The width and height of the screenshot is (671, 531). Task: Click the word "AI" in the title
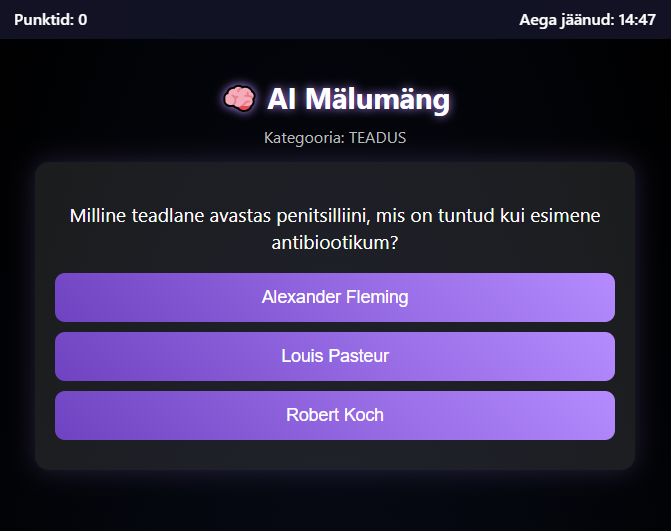(x=280, y=99)
